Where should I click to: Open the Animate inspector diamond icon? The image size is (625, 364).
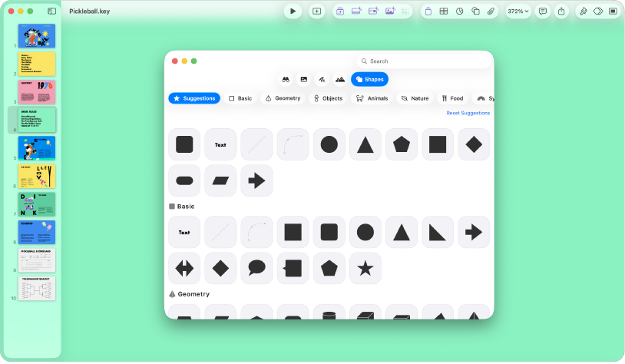tap(598, 12)
